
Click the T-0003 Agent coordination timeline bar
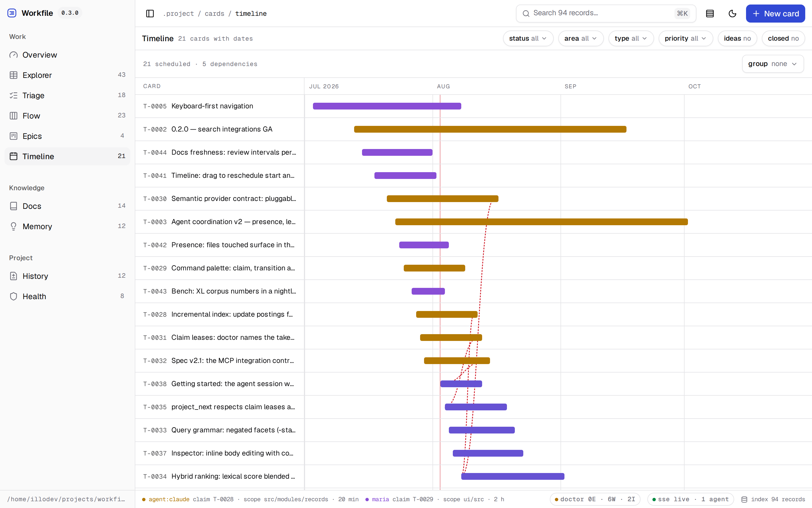click(542, 222)
